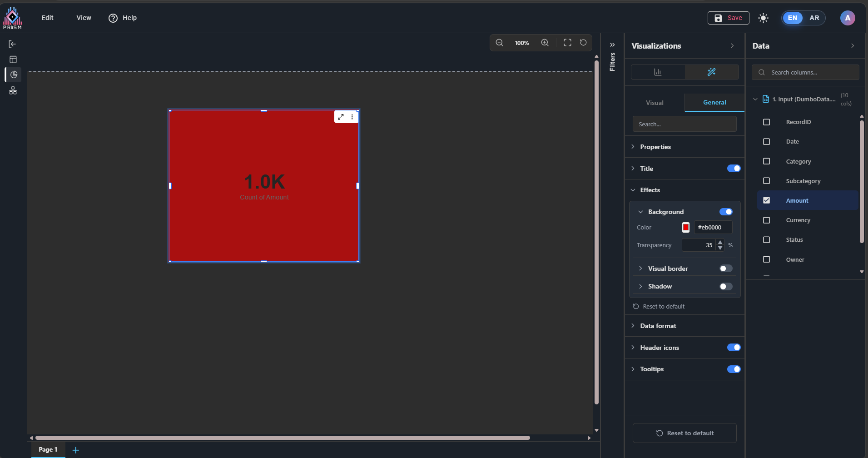Click the zoom in magnifier icon
Image resolution: width=868 pixels, height=458 pixels.
pyautogui.click(x=545, y=43)
